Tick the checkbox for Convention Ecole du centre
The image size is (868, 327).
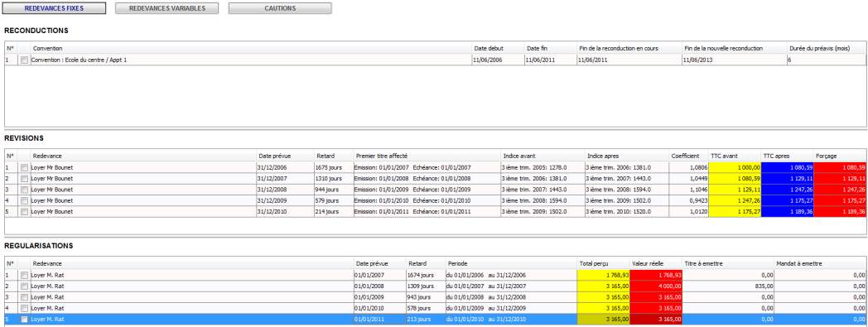point(24,60)
